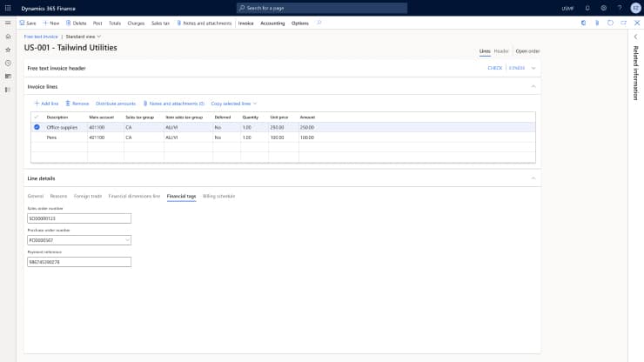This screenshot has height=362, width=644.
Task: Go to Home in the sidebar
Action: tap(8, 37)
